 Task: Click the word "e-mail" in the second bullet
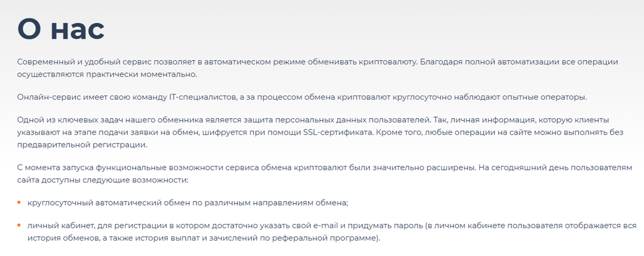(325, 226)
